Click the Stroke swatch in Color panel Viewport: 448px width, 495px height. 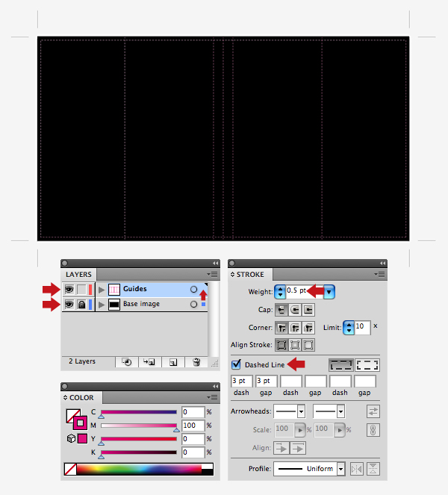[80, 423]
